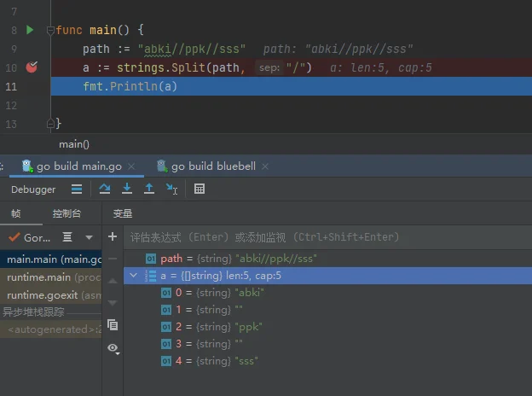
Task: Click the string type icon of path
Action: pyautogui.click(x=151, y=259)
